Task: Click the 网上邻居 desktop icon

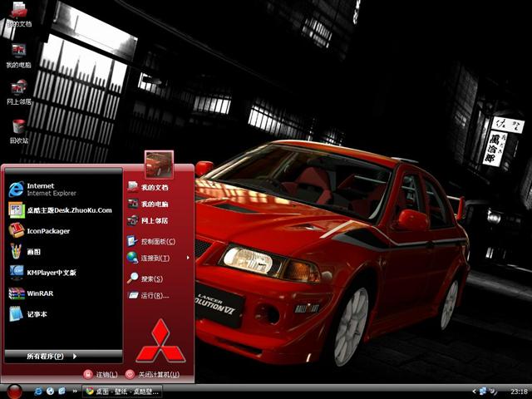Action: [18, 90]
